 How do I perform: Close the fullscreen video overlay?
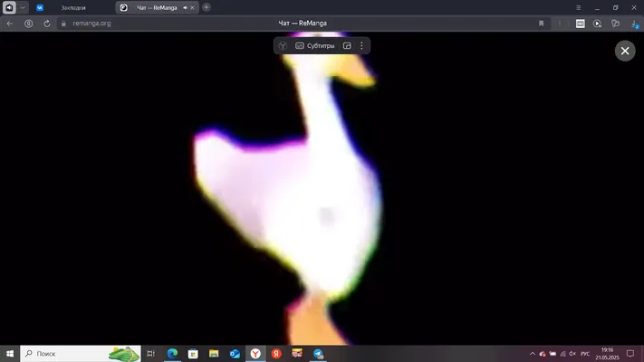(625, 51)
